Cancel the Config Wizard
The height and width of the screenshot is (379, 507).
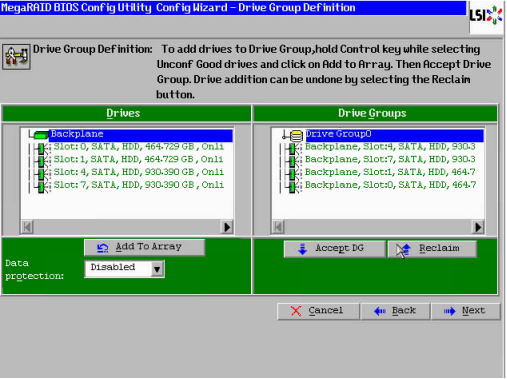(318, 311)
